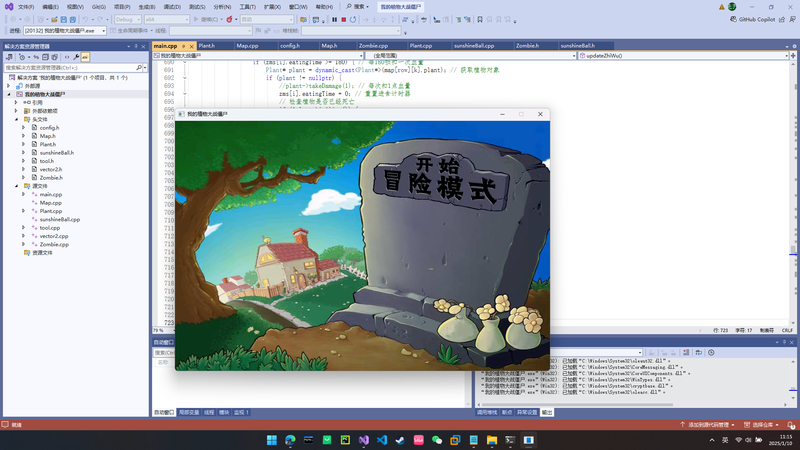The height and width of the screenshot is (450, 800).
Task: Pause debugging with the Break All button
Action: click(335, 19)
